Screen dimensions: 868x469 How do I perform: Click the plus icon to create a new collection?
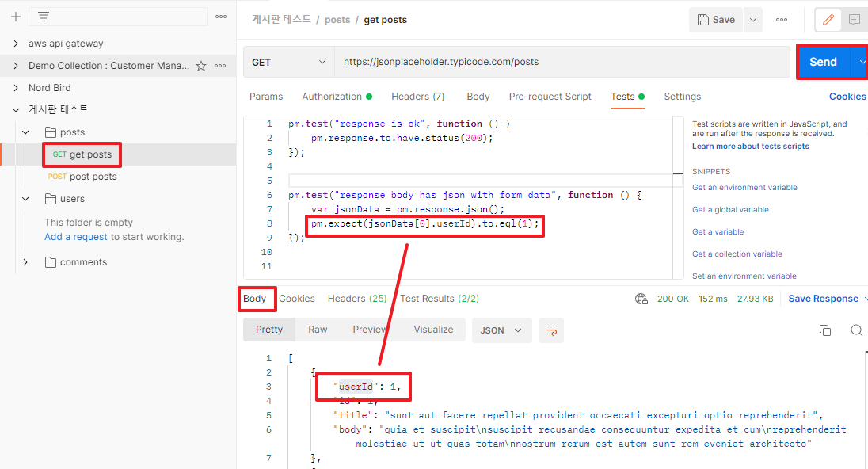pyautogui.click(x=16, y=17)
